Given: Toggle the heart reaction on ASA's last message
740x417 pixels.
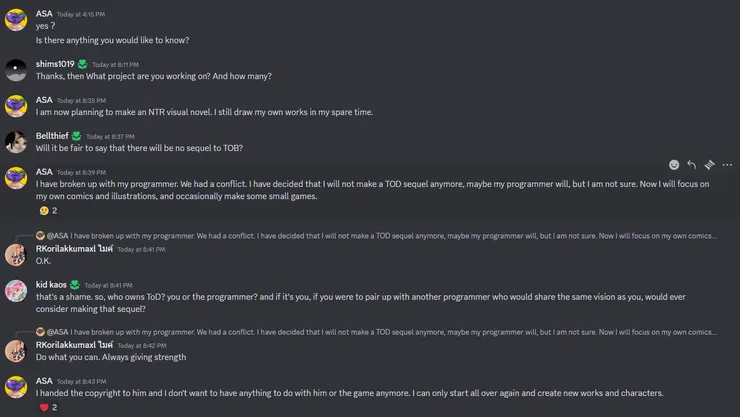Looking at the screenshot, I should click(48, 407).
